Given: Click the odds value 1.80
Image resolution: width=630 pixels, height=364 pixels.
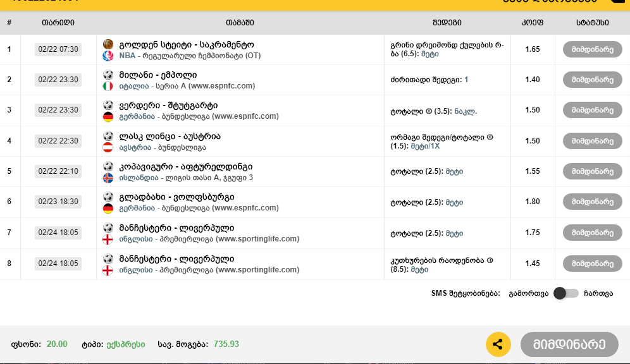Looking at the screenshot, I should coord(533,202).
